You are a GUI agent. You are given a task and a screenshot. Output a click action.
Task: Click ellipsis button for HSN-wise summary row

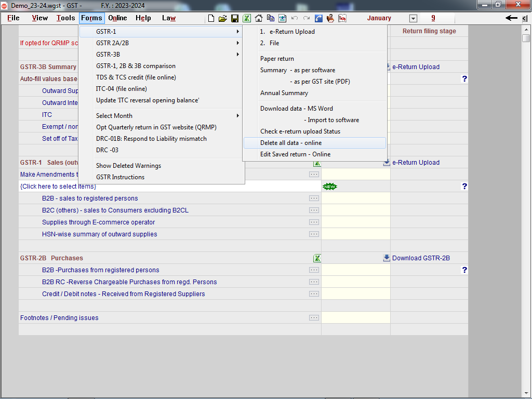click(314, 234)
